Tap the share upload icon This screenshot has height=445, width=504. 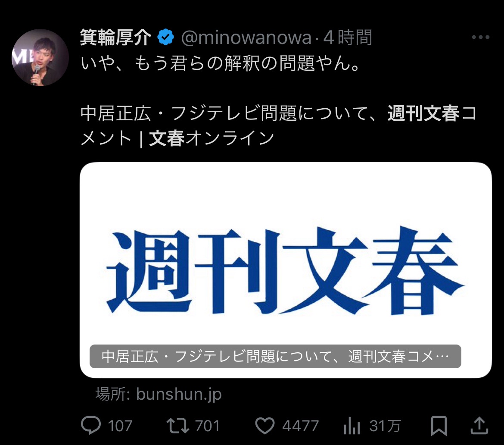479,425
